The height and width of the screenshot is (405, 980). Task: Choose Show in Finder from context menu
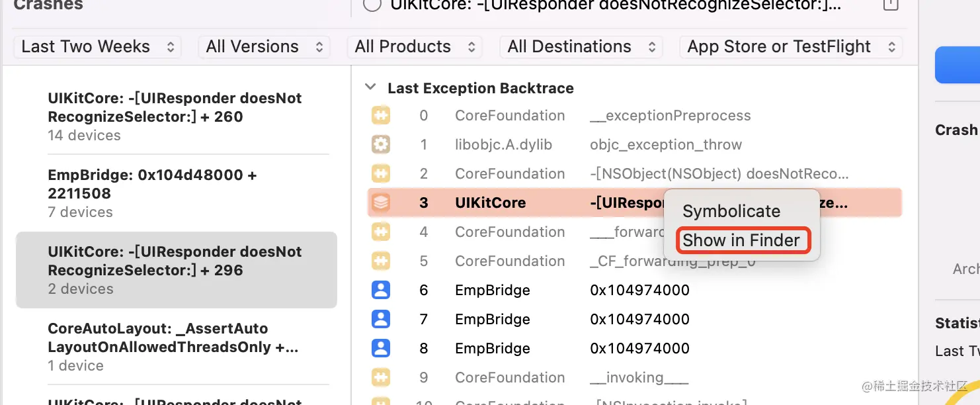pyautogui.click(x=741, y=240)
